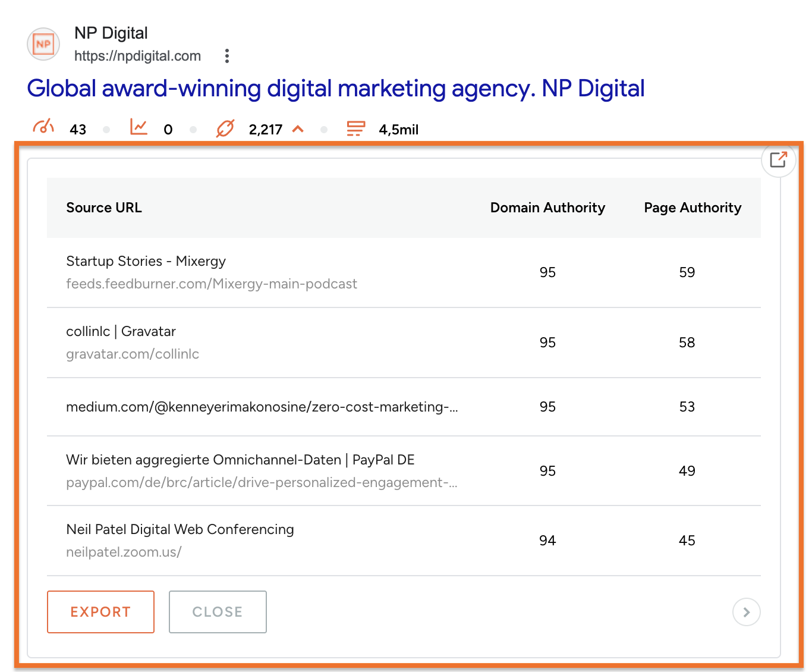The width and height of the screenshot is (812, 672).
Task: Click Page Authority 49 for PayPal row
Action: [687, 471]
